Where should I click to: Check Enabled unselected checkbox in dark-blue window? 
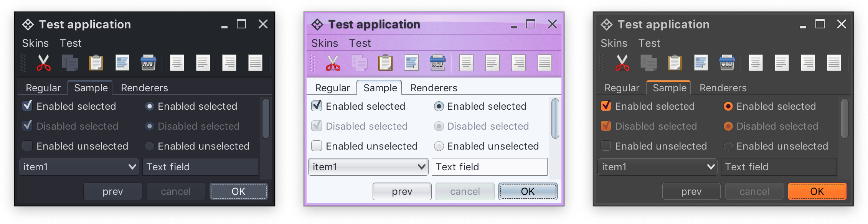(27, 146)
